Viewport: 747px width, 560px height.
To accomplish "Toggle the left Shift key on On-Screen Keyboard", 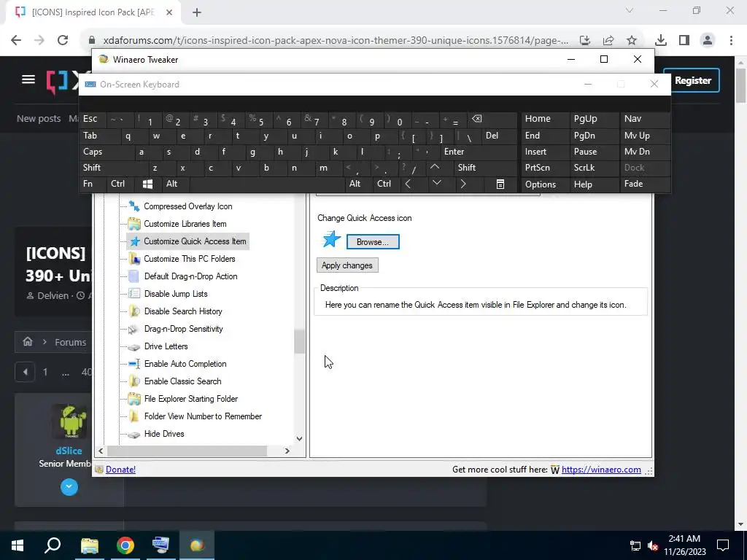I will (113, 168).
